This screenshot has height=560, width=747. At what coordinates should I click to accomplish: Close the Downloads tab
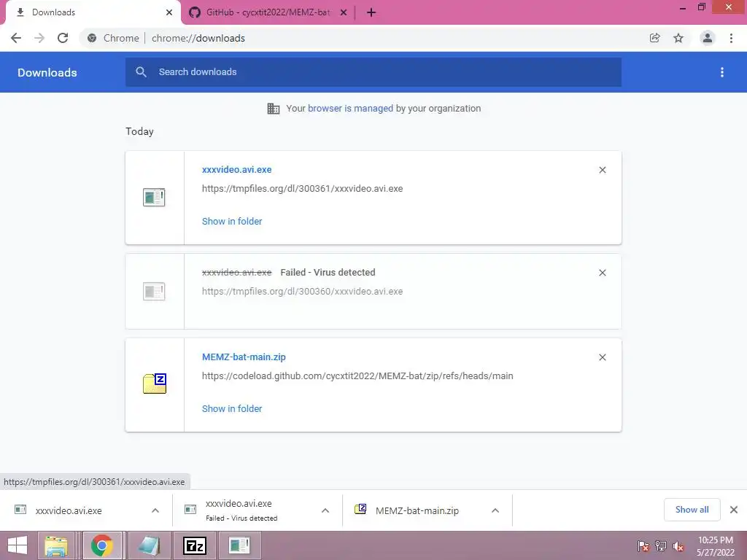pos(169,12)
